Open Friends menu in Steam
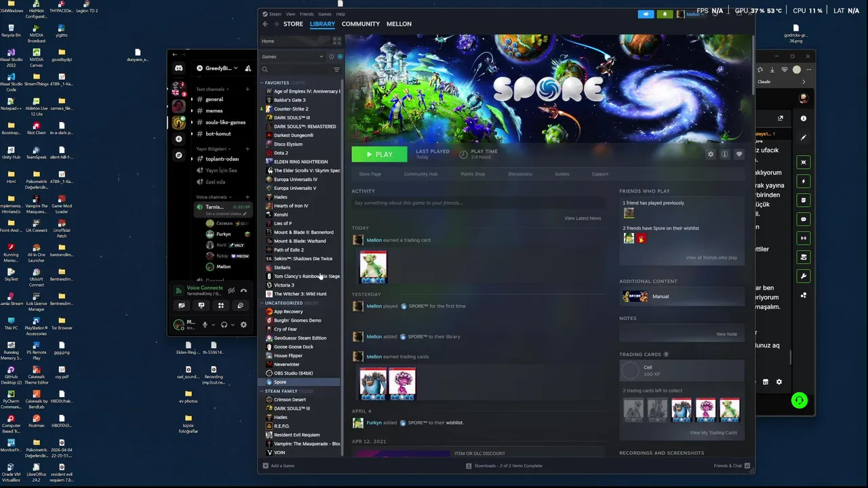The height and width of the screenshot is (488, 868). pyautogui.click(x=307, y=14)
